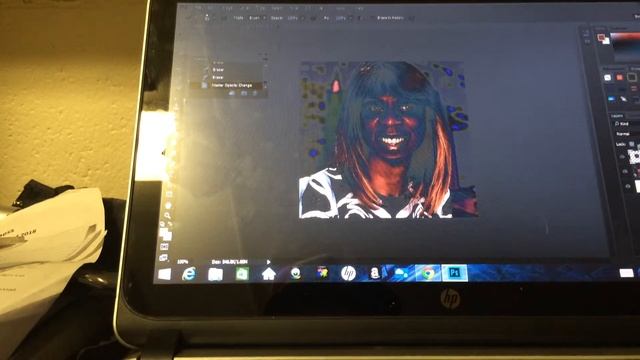
Task: Click the Opacity 100% value field
Action: point(293,18)
